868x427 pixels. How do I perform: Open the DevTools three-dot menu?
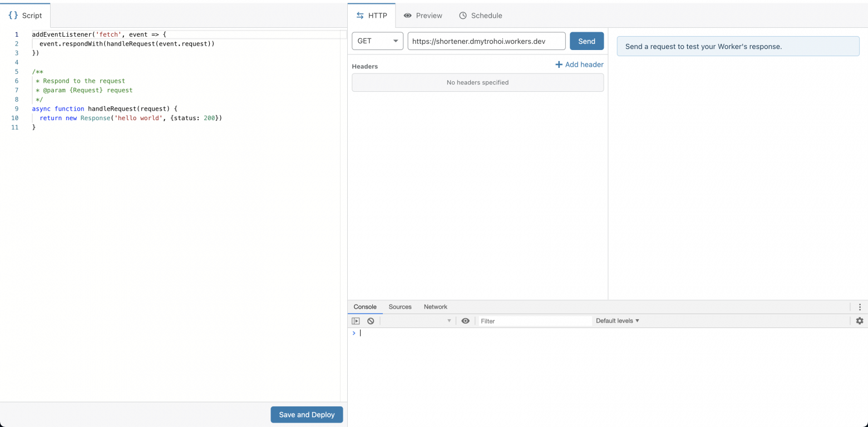click(860, 307)
